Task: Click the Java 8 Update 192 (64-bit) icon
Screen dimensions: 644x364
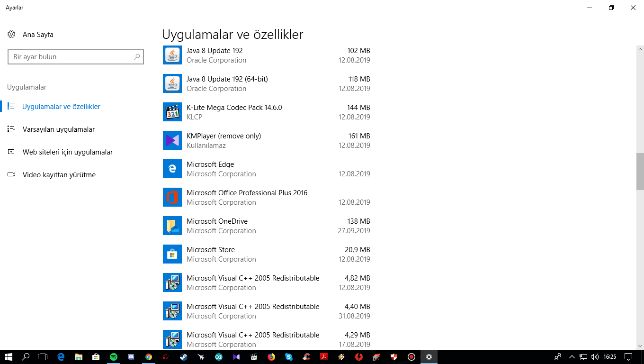Action: coord(172,83)
